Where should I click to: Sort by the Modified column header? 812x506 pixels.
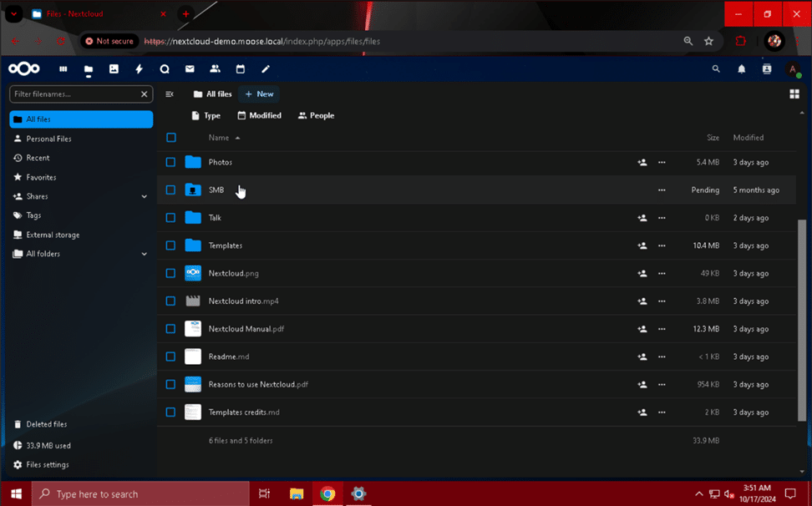[x=749, y=138]
